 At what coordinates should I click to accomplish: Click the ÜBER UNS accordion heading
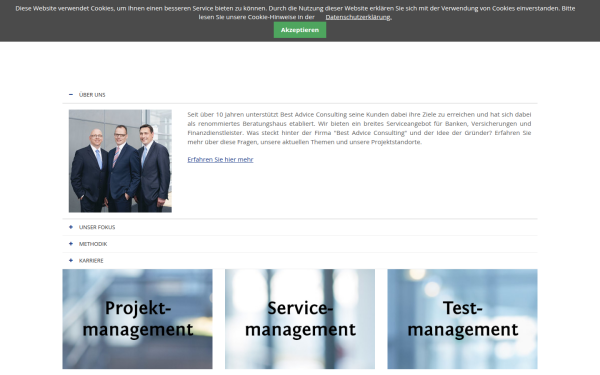click(x=92, y=95)
